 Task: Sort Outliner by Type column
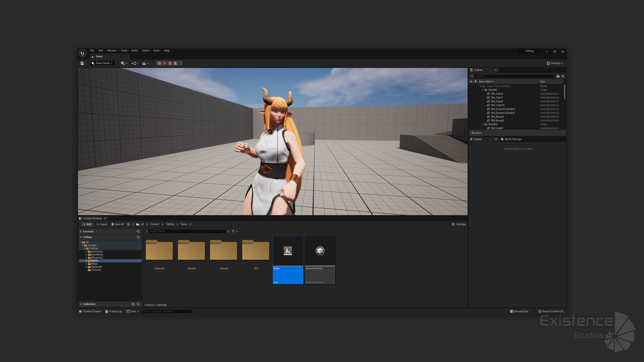pos(542,81)
